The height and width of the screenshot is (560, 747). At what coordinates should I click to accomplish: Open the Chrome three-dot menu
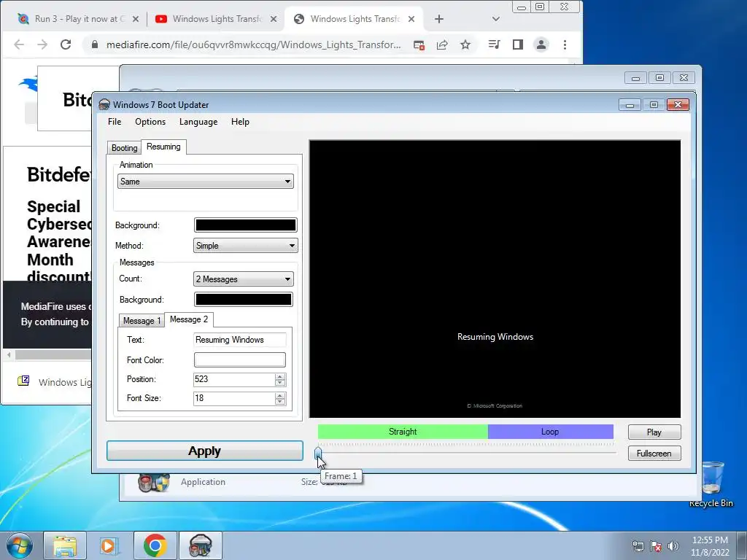tap(565, 44)
